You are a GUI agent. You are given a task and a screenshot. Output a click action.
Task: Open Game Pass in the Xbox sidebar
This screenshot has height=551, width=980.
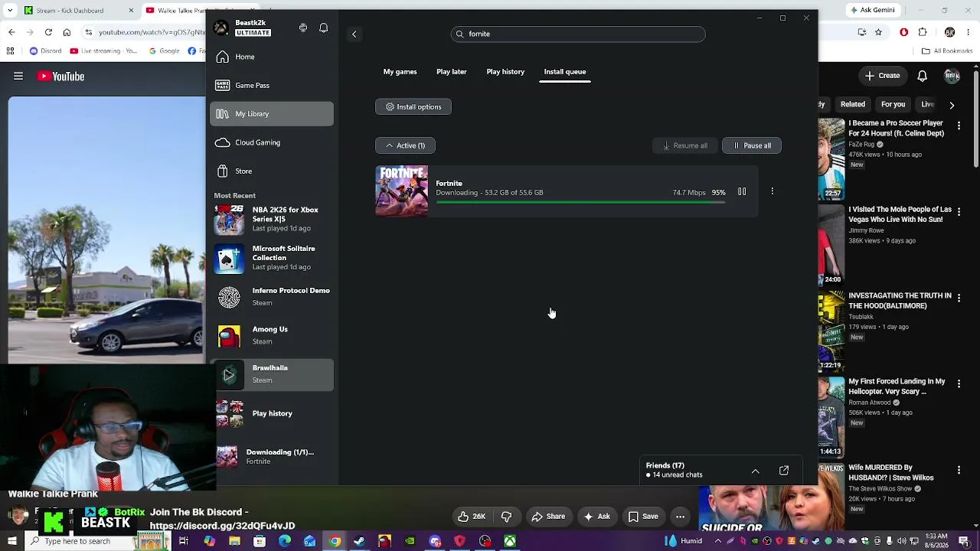[272, 85]
